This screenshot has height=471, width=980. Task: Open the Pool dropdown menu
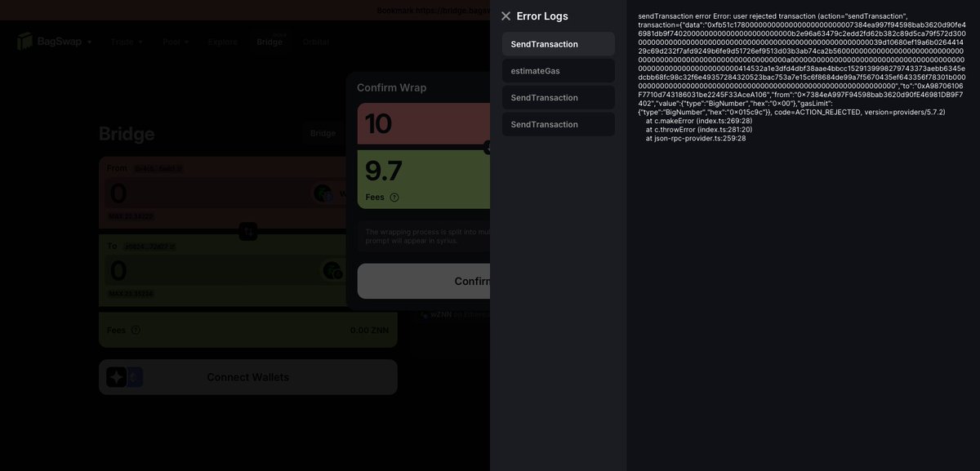[176, 42]
